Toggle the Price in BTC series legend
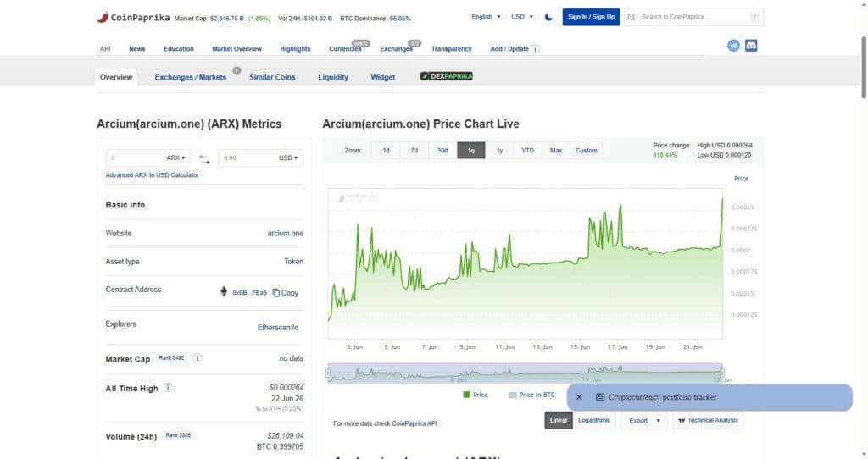This screenshot has height=459, width=868. click(531, 395)
